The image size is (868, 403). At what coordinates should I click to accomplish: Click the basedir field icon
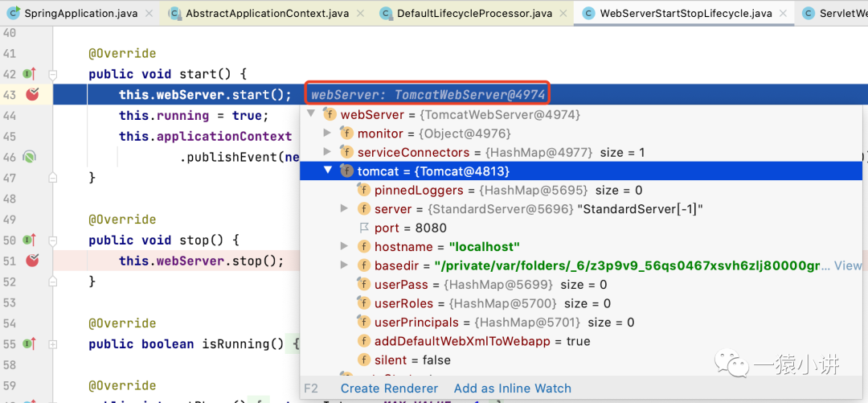[364, 265]
